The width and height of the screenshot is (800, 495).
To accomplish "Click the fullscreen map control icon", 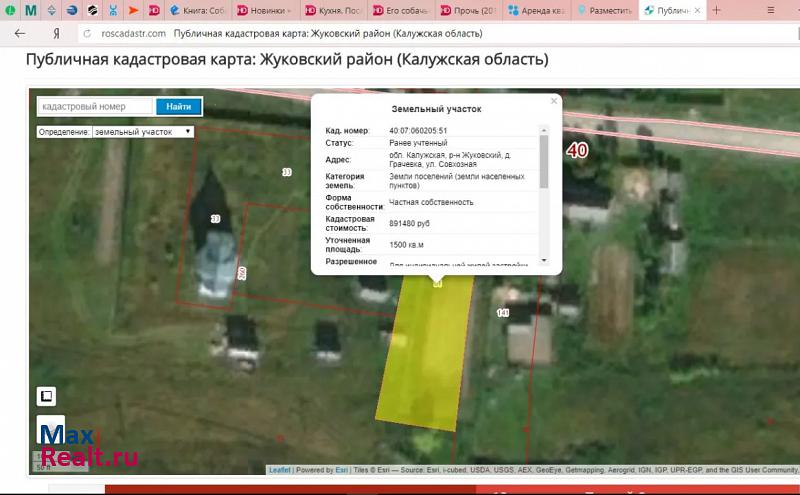I will (x=45, y=396).
